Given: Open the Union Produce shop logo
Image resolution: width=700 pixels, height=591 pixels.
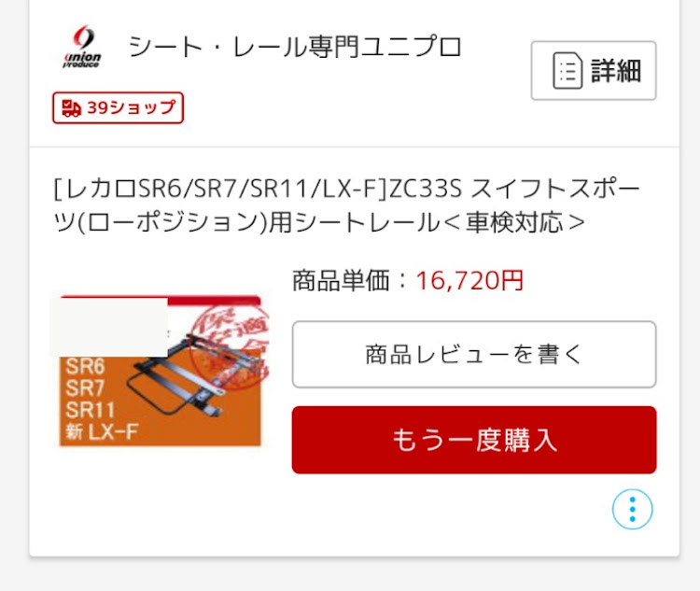Looking at the screenshot, I should click(82, 47).
